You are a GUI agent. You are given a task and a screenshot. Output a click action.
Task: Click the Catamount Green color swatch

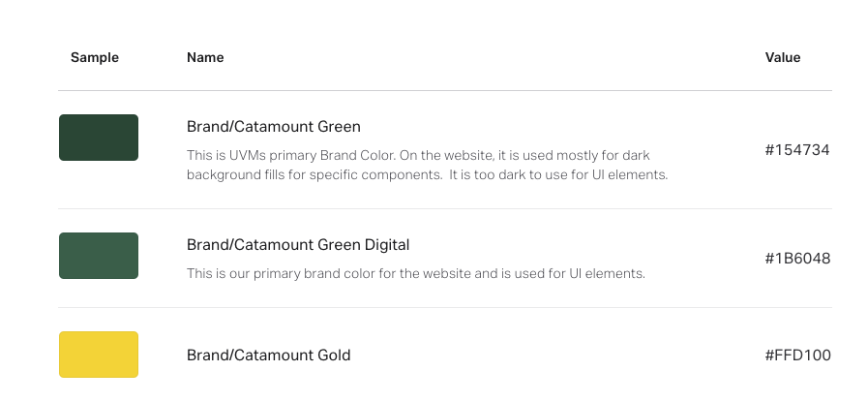99,138
